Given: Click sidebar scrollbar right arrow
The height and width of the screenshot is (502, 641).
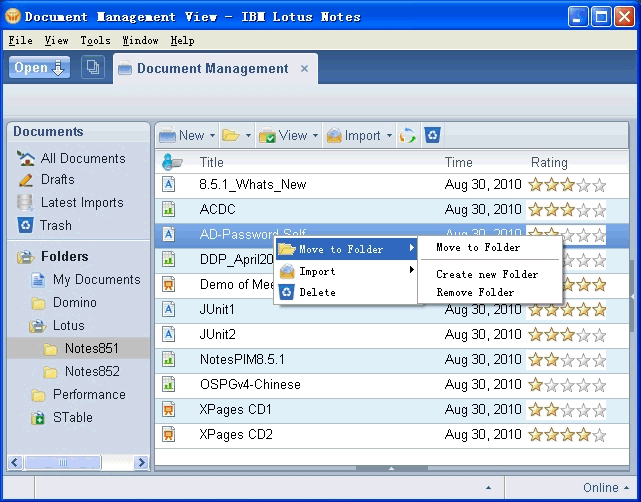Looking at the screenshot, I should point(141,462).
